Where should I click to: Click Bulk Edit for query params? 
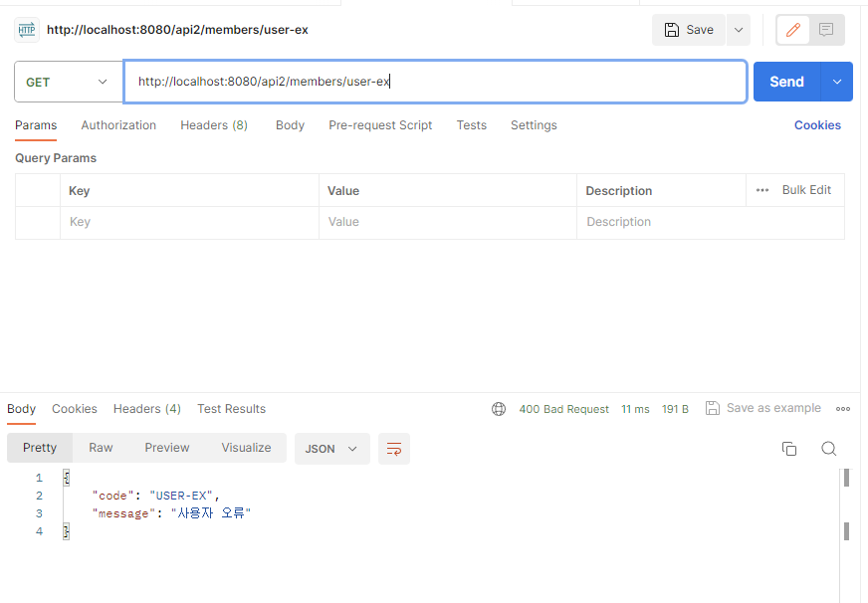(x=806, y=190)
